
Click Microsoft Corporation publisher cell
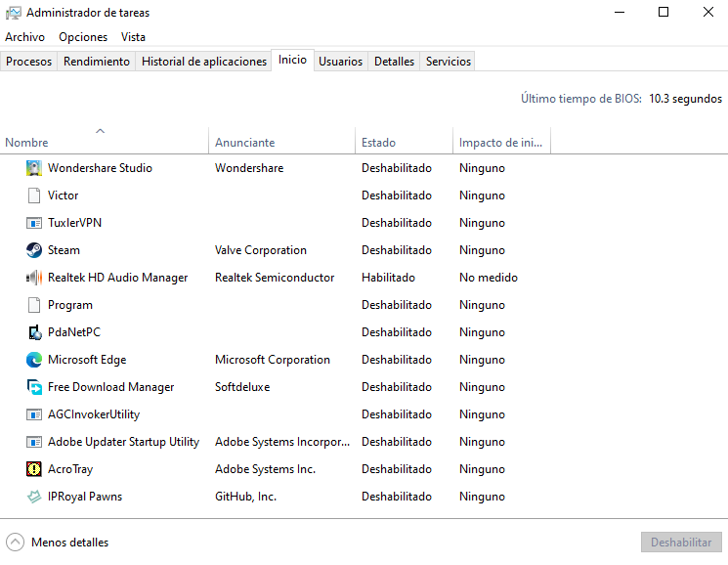pos(273,360)
